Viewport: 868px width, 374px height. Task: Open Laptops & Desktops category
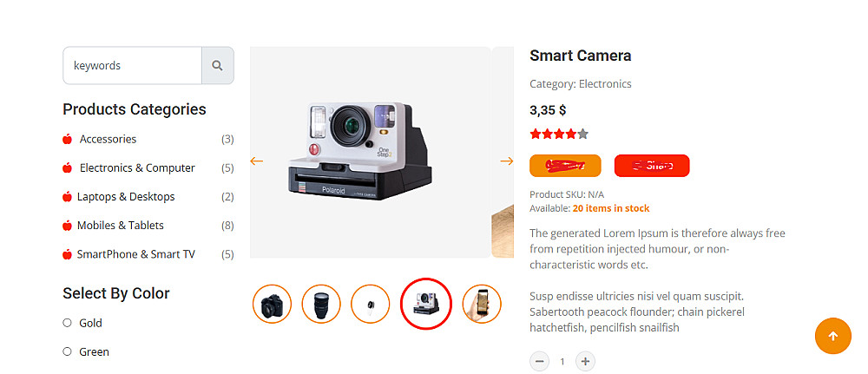tap(126, 197)
